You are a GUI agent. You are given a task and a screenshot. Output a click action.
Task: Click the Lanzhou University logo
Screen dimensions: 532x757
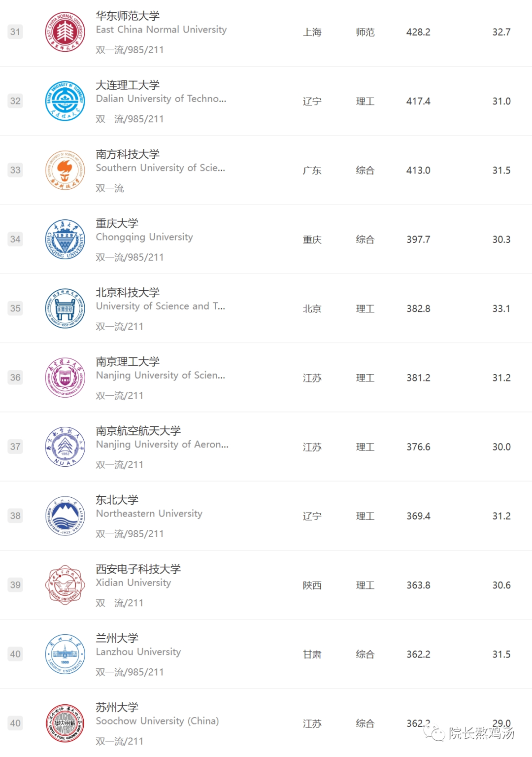pyautogui.click(x=65, y=654)
